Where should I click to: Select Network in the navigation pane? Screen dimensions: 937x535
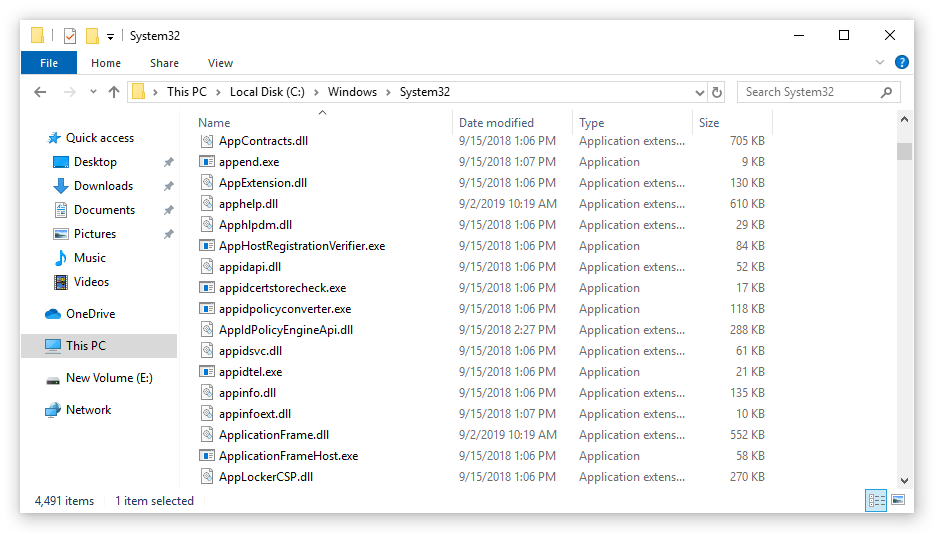pyautogui.click(x=88, y=410)
